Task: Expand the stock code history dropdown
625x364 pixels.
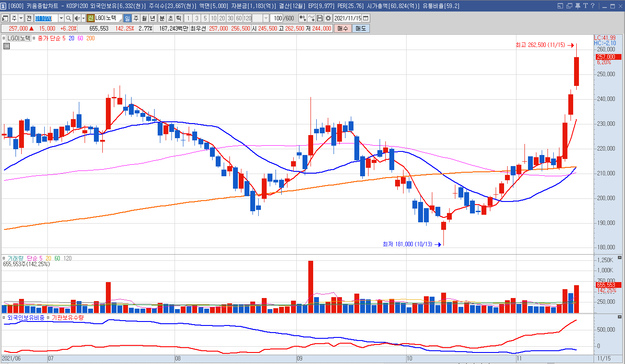Action: point(61,18)
